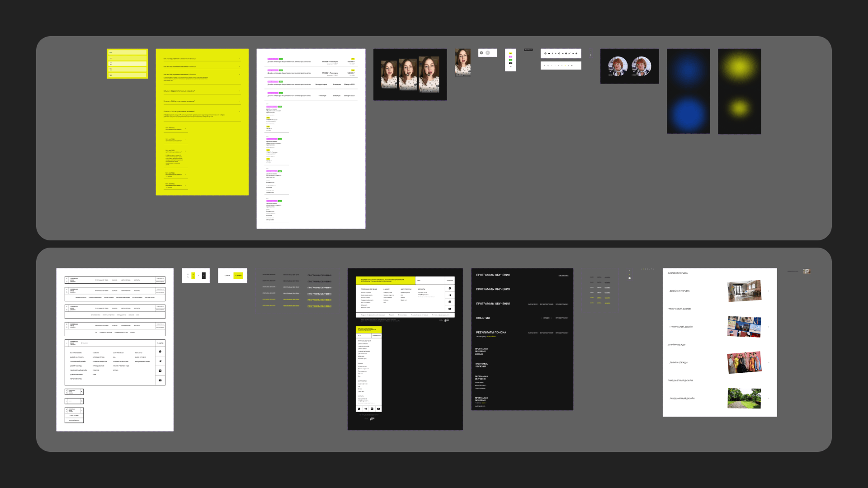Select landscape design garden photo thumbnail
This screenshot has width=868, height=488.
click(x=744, y=399)
